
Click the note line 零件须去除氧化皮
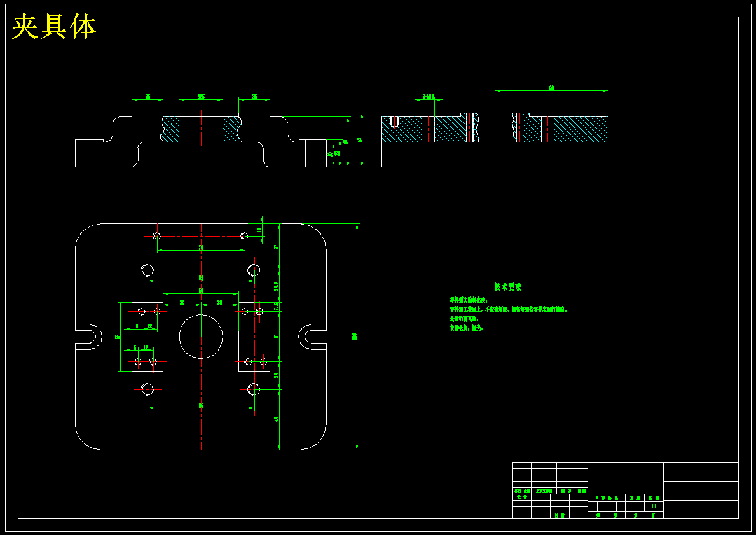pos(469,300)
